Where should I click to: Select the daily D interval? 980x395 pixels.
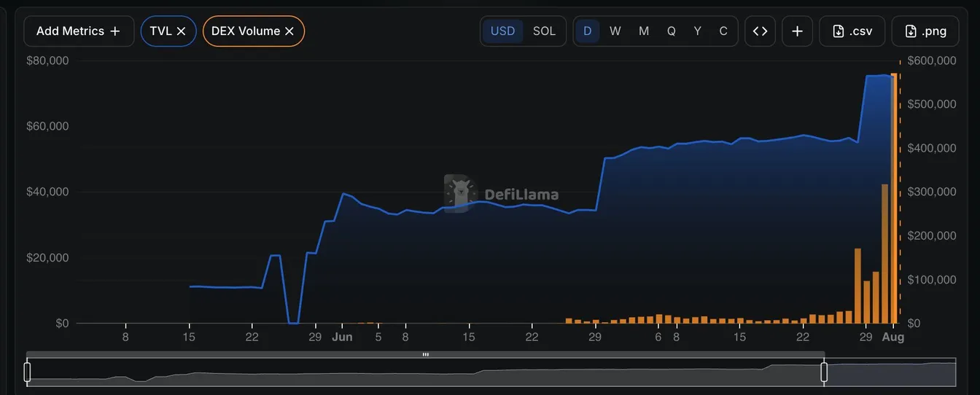point(587,31)
